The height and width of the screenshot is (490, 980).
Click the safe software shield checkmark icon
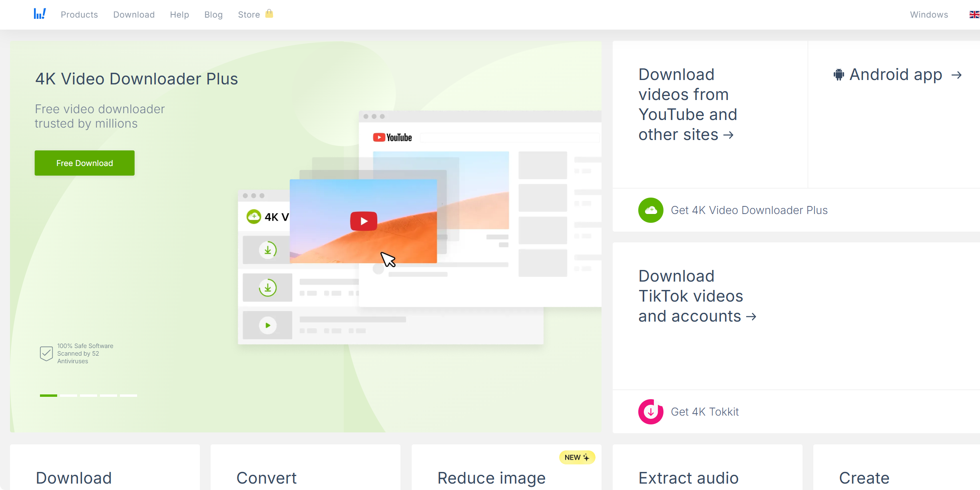(x=46, y=354)
